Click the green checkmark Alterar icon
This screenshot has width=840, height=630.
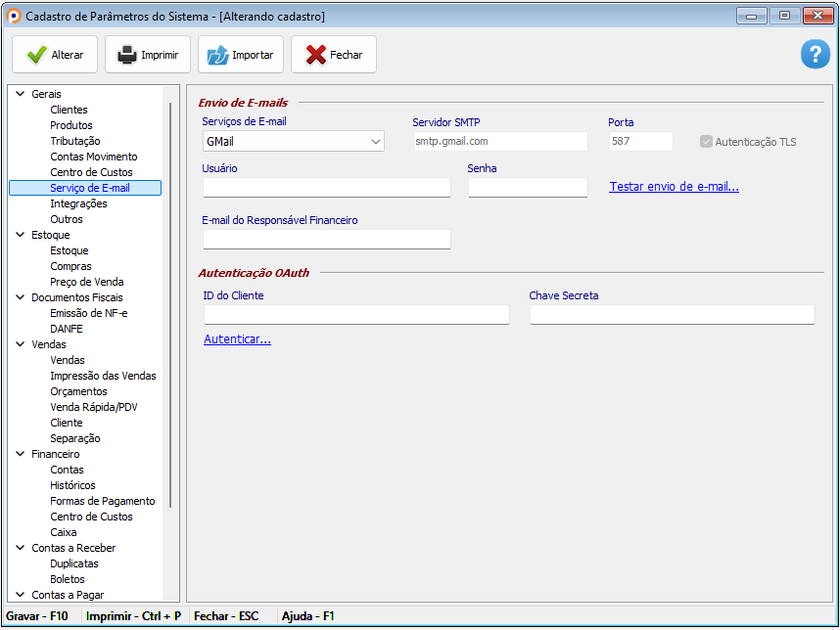tap(36, 55)
